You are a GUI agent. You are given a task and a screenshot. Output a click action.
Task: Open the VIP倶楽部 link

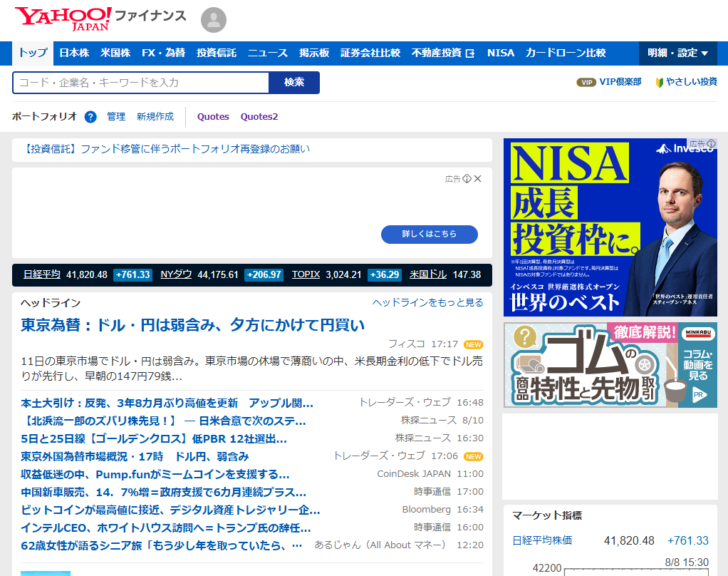pyautogui.click(x=620, y=82)
